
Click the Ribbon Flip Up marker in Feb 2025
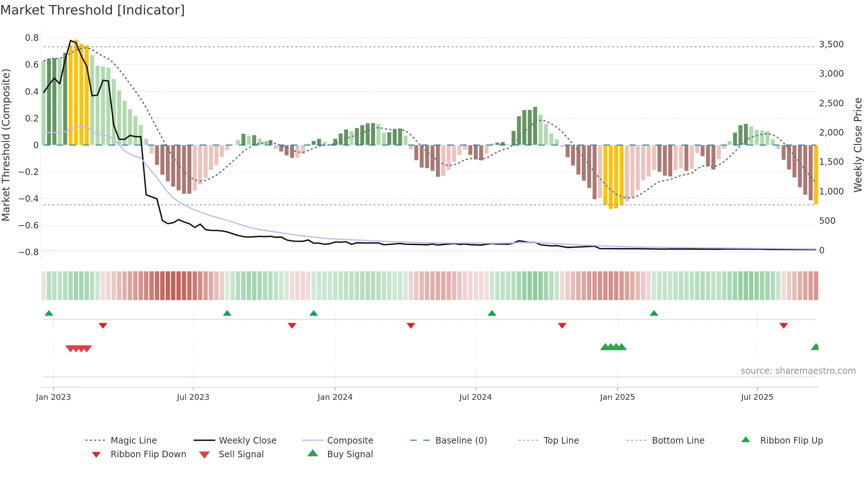pos(654,313)
